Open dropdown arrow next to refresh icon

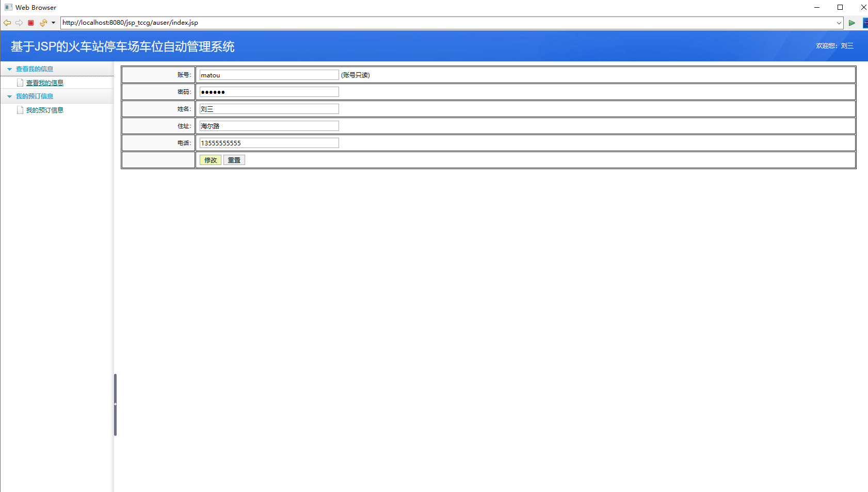[x=53, y=23]
